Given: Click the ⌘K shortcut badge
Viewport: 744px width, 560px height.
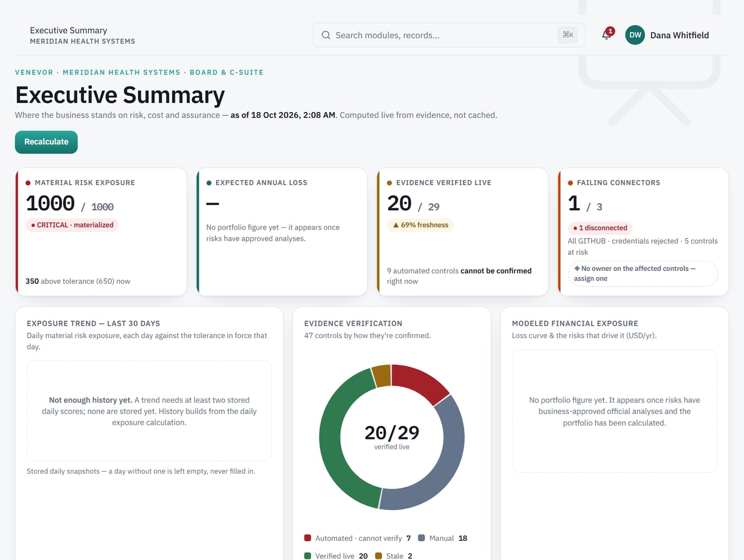Looking at the screenshot, I should [568, 35].
